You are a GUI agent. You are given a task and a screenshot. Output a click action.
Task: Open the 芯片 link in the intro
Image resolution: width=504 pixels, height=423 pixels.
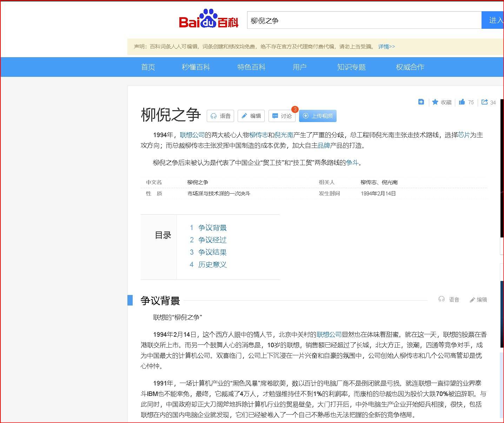pyautogui.click(x=464, y=135)
